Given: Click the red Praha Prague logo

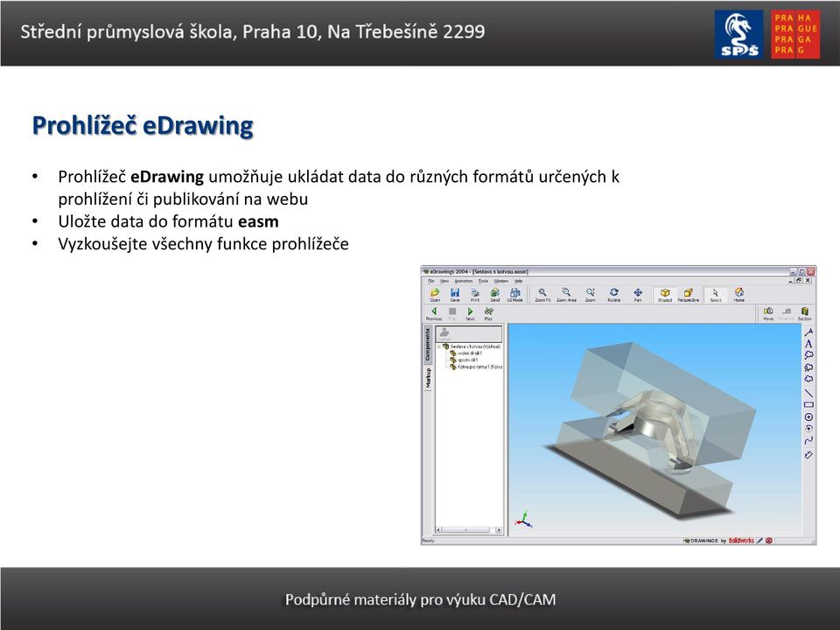Looking at the screenshot, I should (795, 34).
